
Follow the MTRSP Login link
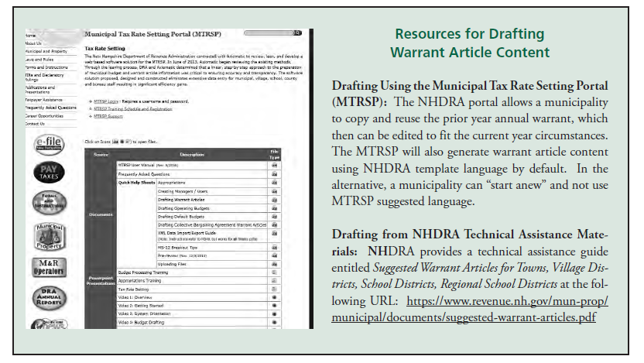(x=106, y=101)
